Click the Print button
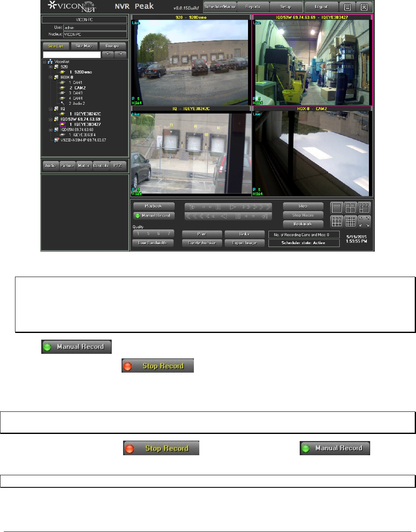This screenshot has height=532, width=416. coord(202,234)
